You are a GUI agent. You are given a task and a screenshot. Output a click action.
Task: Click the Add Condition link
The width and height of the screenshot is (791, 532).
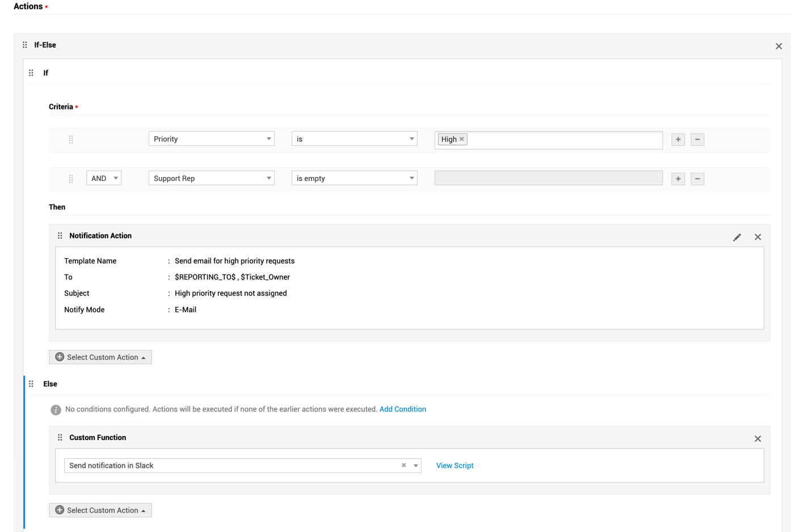402,409
